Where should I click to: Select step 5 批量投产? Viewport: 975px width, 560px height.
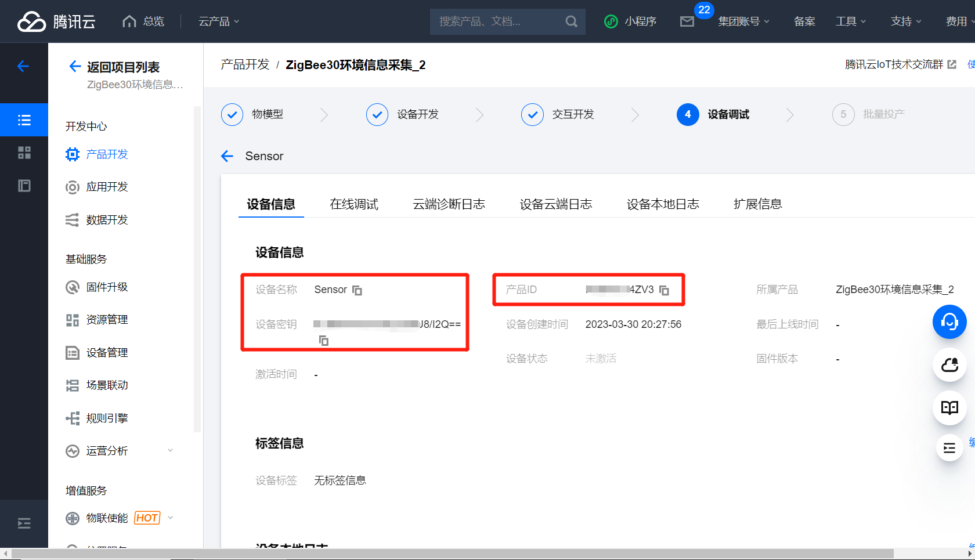[x=869, y=114]
